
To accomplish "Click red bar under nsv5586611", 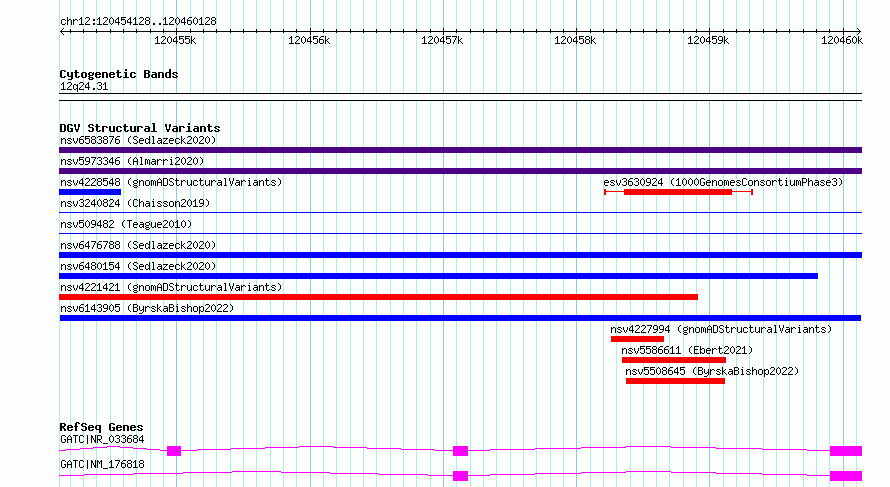I will pos(674,360).
